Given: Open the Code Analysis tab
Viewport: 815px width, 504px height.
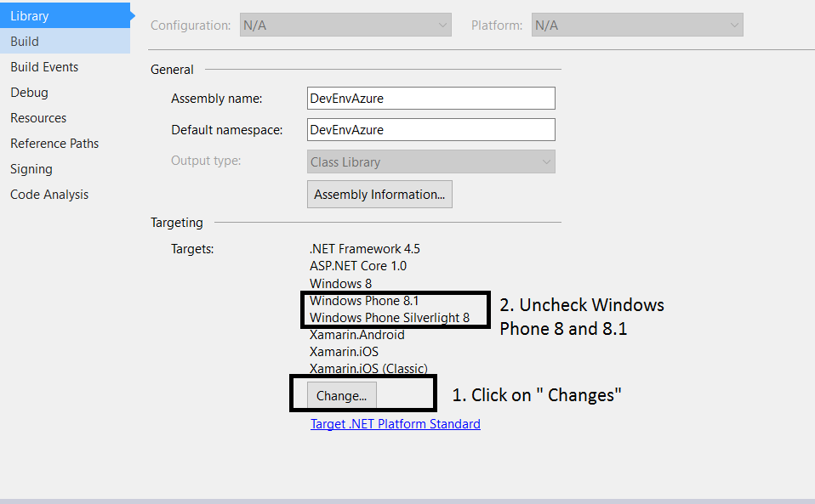Looking at the screenshot, I should [49, 195].
